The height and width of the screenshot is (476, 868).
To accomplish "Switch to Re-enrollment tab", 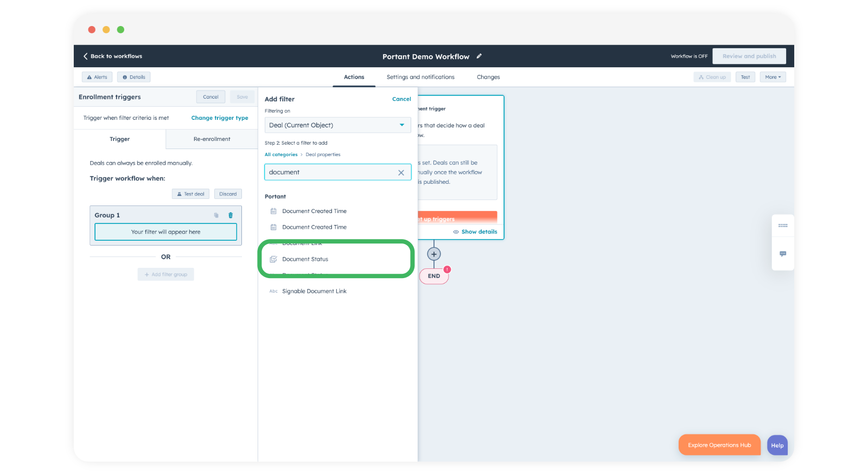I will (212, 139).
